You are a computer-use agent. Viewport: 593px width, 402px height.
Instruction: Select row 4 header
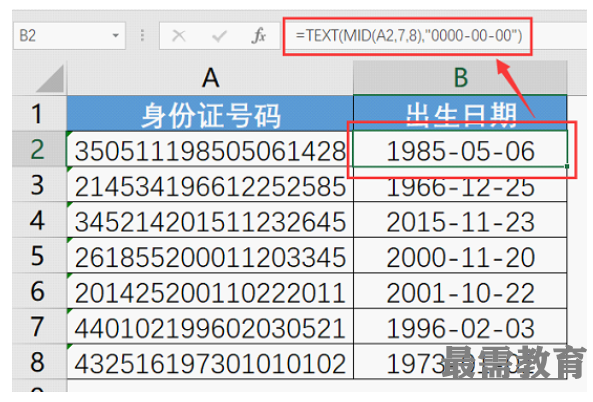[39, 220]
